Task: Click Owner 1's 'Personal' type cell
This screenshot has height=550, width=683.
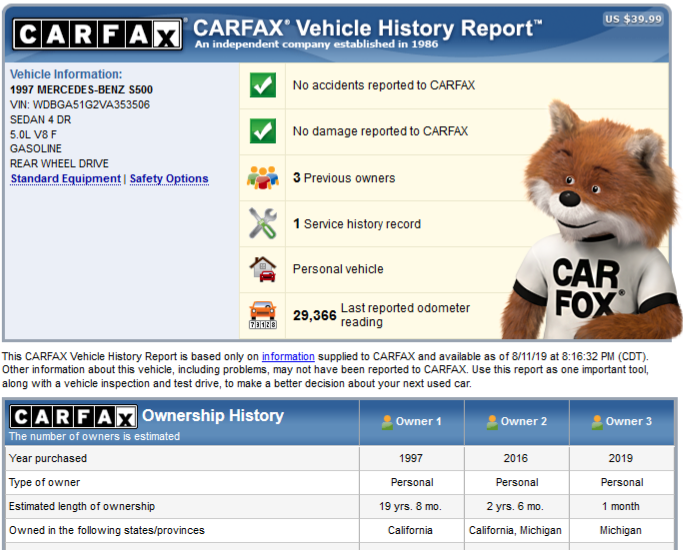Action: click(x=412, y=482)
